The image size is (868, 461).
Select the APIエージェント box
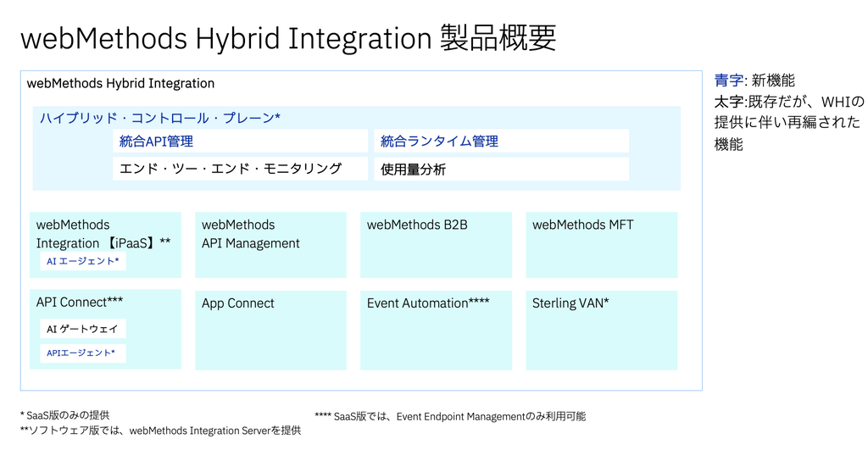click(83, 353)
